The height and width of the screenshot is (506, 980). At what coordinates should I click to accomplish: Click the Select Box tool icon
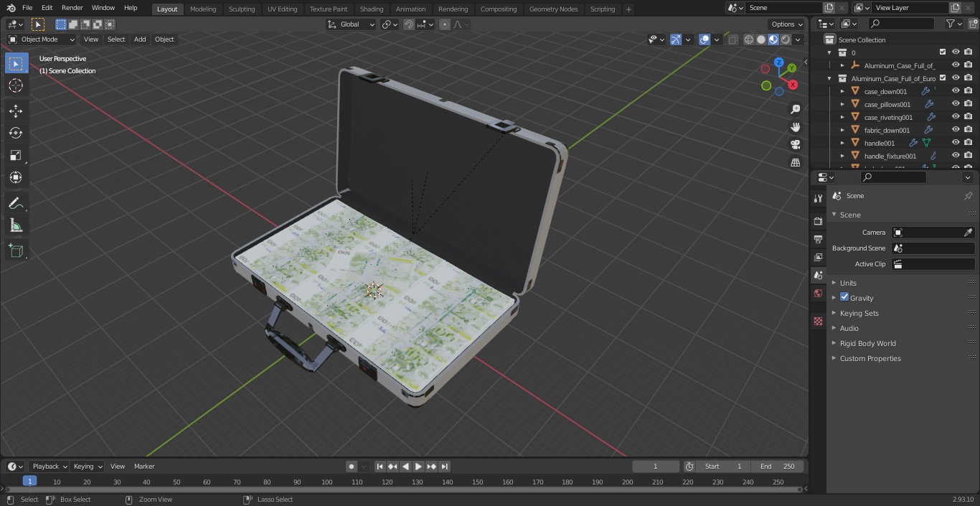pos(16,63)
